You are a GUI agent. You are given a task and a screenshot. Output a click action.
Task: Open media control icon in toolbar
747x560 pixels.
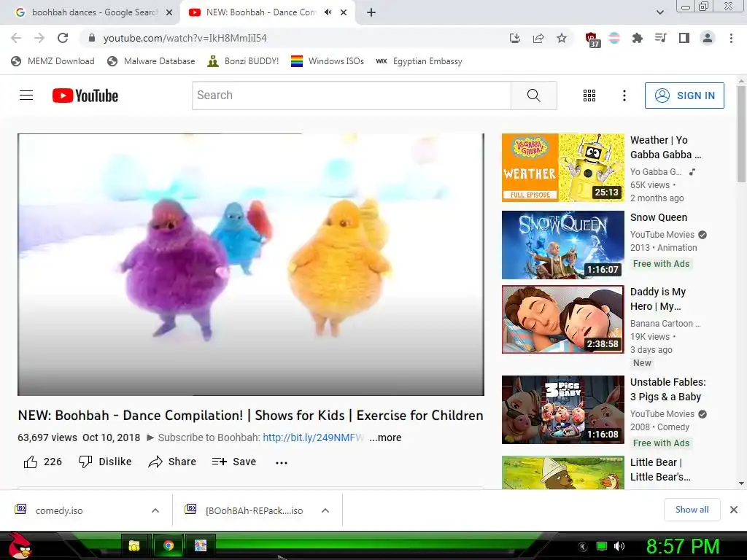click(x=660, y=38)
